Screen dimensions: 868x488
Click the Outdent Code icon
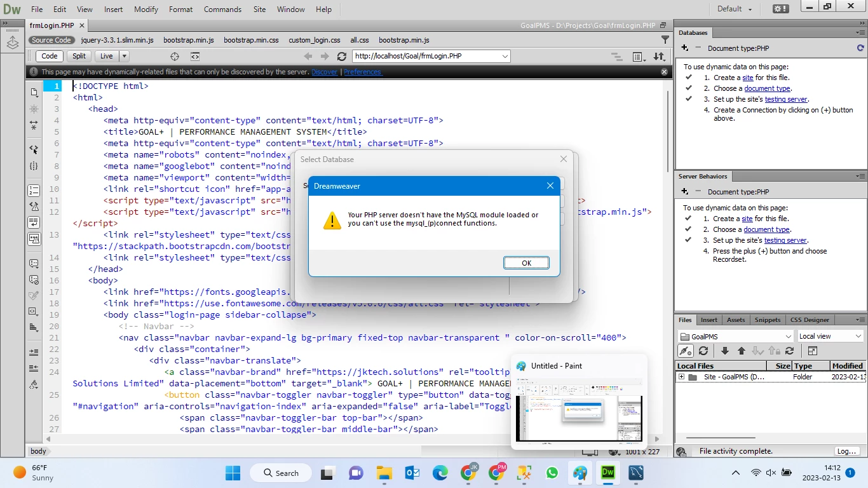pos(34,369)
